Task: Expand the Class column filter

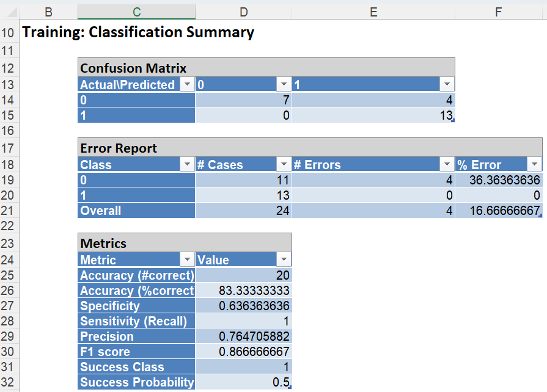Action: tap(187, 165)
